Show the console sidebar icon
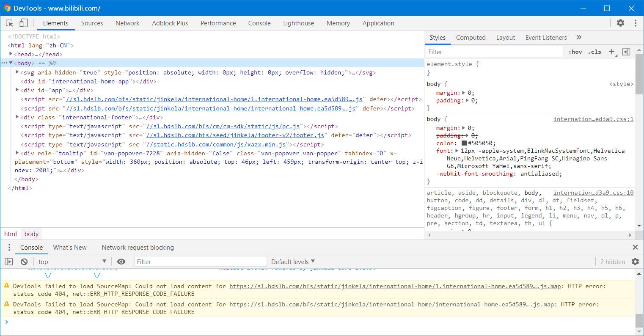Viewport: 644px width, 336px height. (9, 262)
